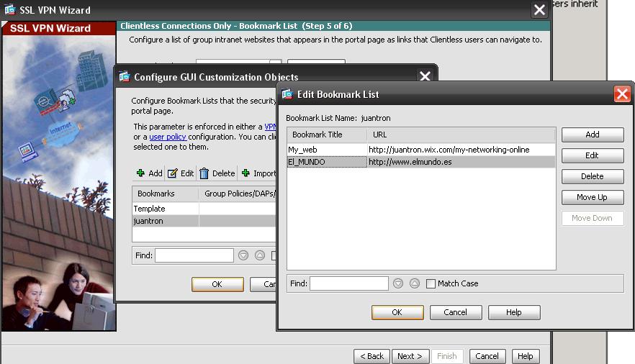
Task: Click Next in the SSL VPN Wizard
Action: pyautogui.click(x=410, y=356)
